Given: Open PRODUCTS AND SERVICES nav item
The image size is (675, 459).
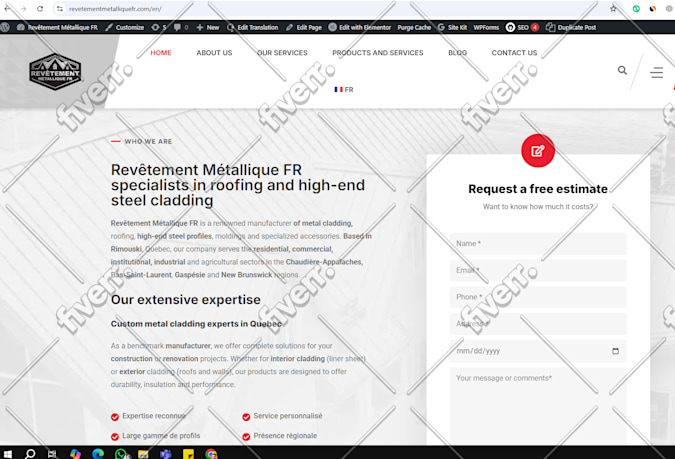Looking at the screenshot, I should click(378, 53).
